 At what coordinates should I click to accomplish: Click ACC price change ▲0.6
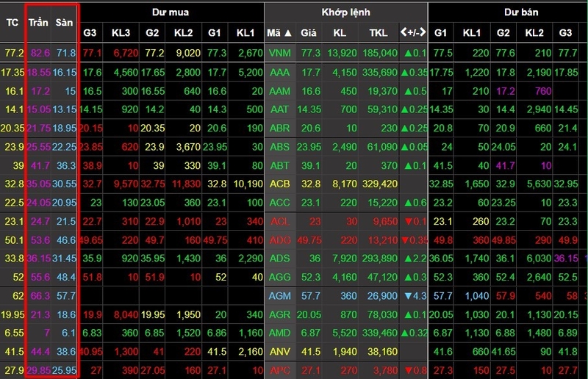pos(415,203)
